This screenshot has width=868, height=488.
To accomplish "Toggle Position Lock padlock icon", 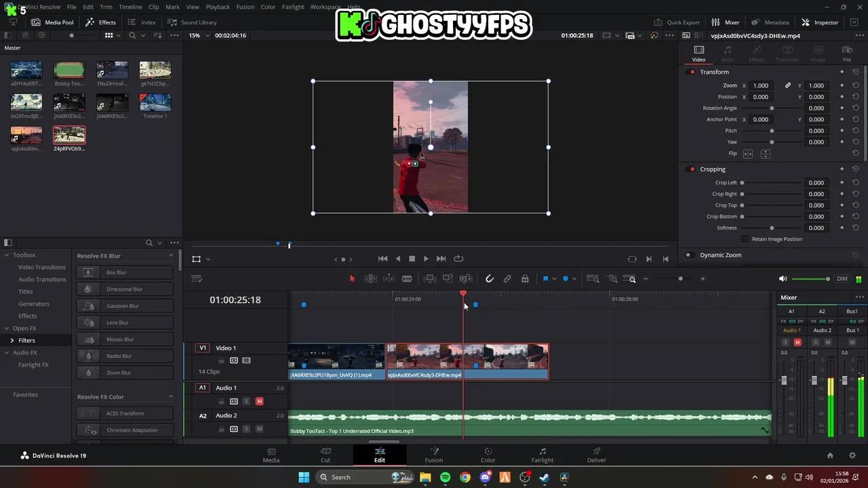I will (525, 279).
